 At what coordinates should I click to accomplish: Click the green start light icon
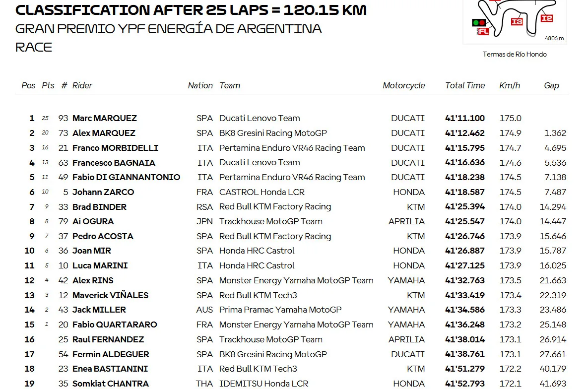point(476,22)
